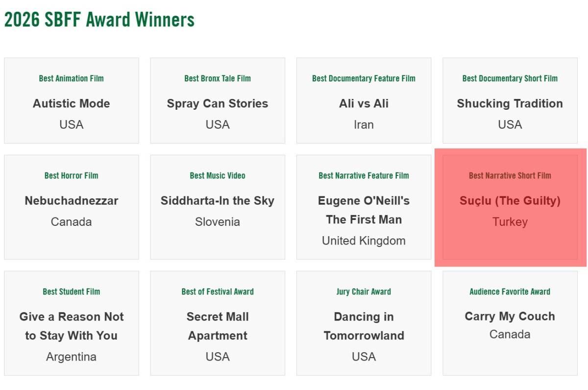Viewport: 588px width, 390px height.
Task: Open Nebuchadnezzar horror film entry
Action: click(x=71, y=200)
